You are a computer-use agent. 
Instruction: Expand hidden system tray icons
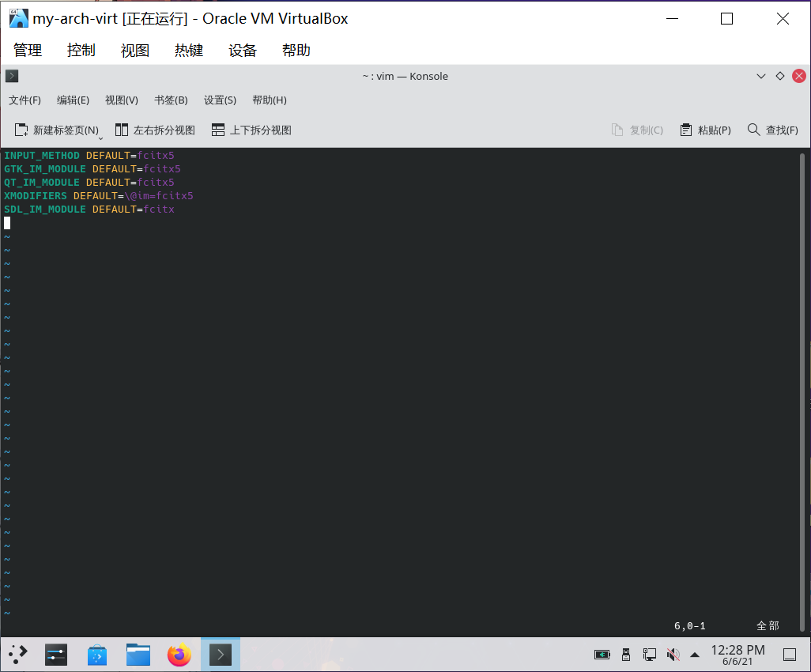695,655
